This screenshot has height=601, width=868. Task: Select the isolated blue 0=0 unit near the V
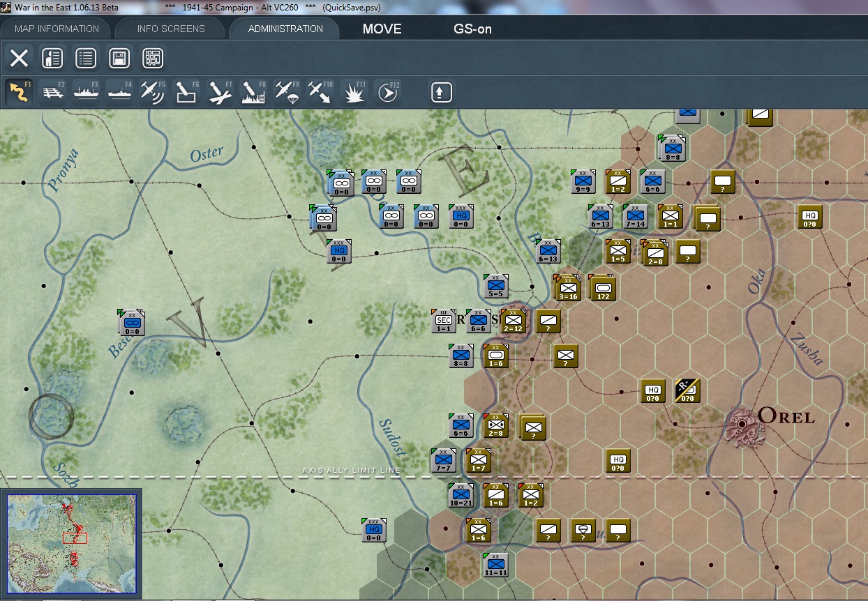point(131,322)
